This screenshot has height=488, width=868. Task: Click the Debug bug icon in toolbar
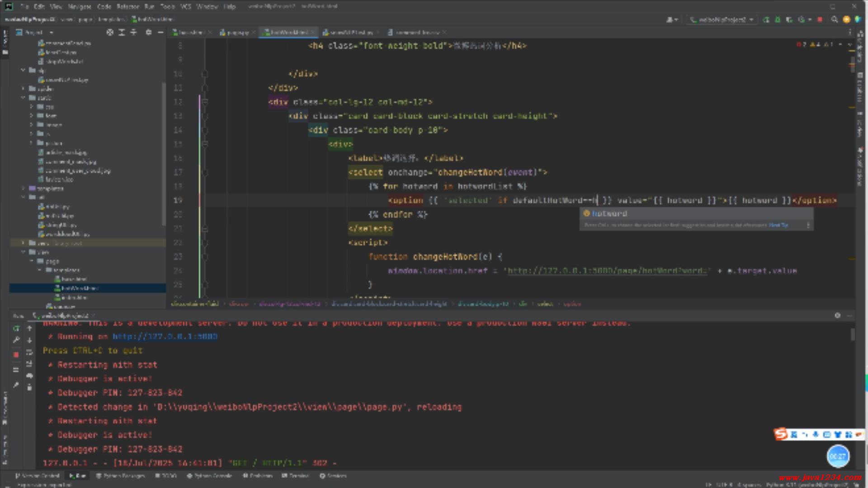pos(778,19)
